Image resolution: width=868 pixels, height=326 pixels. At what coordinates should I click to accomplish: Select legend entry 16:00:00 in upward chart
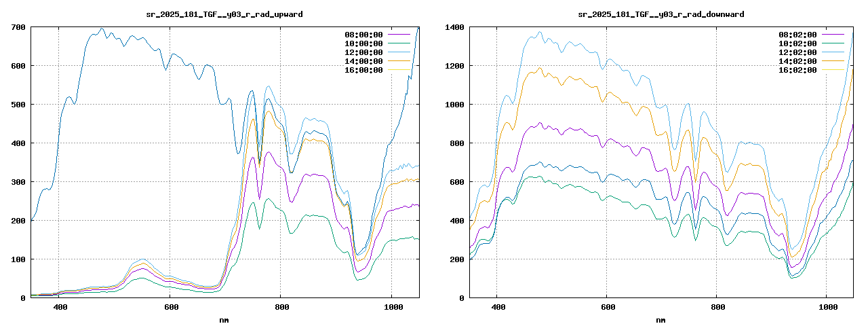pyautogui.click(x=363, y=70)
